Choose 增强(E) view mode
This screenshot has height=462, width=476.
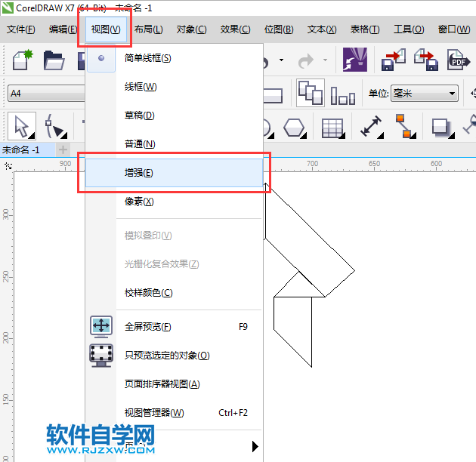click(175, 173)
